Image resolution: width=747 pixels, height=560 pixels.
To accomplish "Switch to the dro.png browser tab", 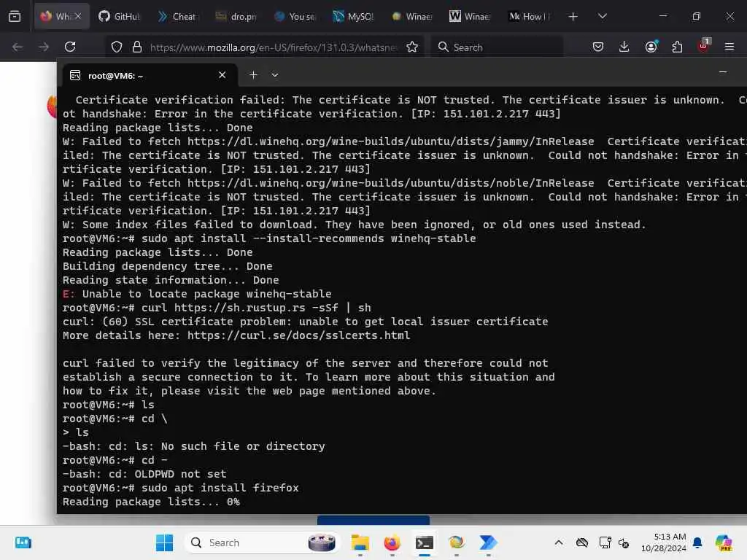I will coord(236,16).
